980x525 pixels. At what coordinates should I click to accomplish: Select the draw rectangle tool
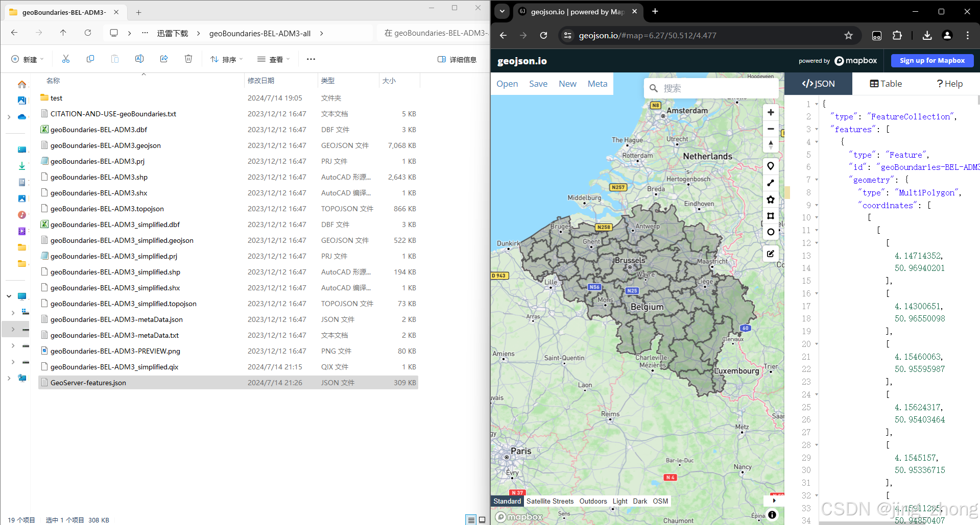pyautogui.click(x=771, y=216)
